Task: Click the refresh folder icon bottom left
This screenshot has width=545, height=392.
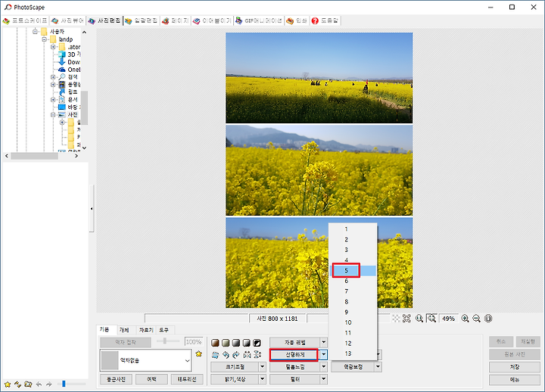Action: (17, 384)
